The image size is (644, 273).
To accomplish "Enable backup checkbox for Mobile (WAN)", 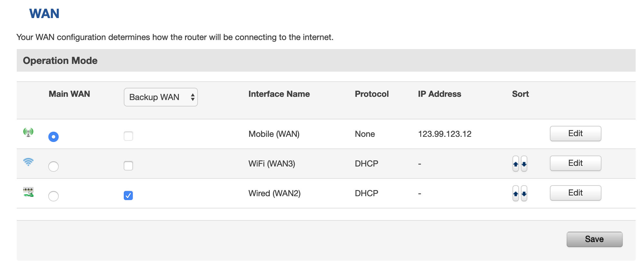I will click(128, 136).
